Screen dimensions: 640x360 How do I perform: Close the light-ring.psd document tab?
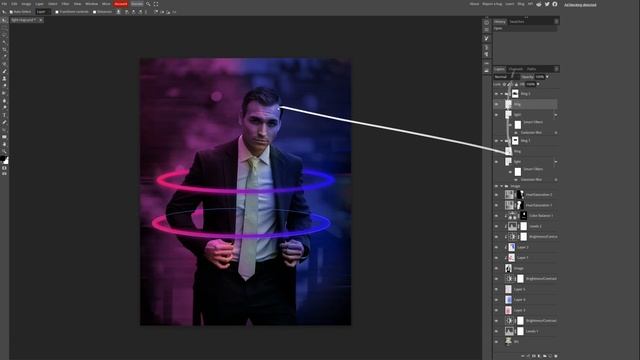pos(40,20)
